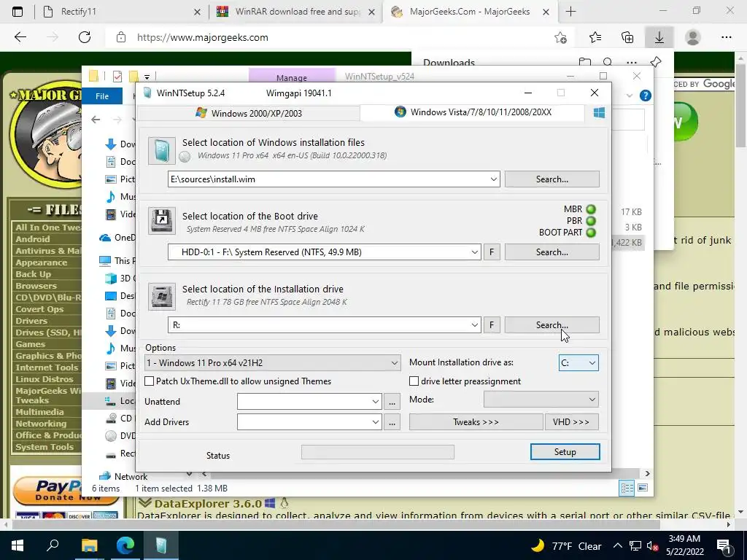Switch to Windows 2000/XP/2003 tab
Image resolution: width=747 pixels, height=560 pixels.
pyautogui.click(x=248, y=113)
